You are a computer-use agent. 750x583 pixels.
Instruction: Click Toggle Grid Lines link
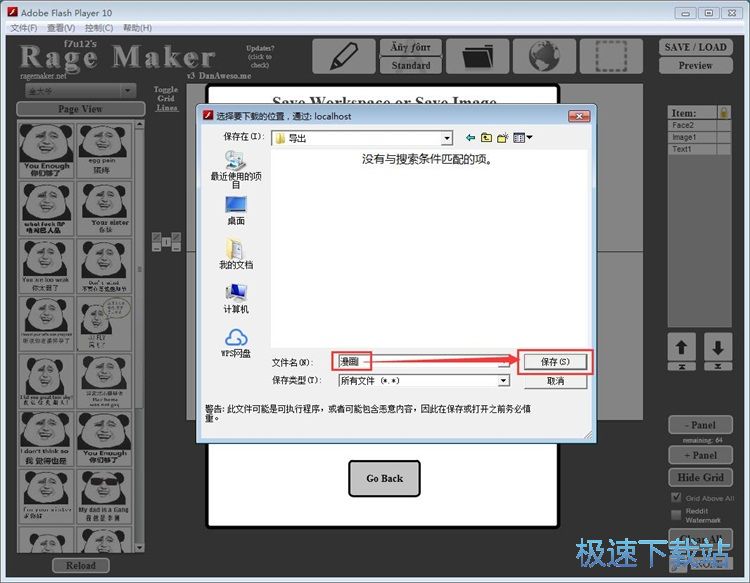[166, 99]
